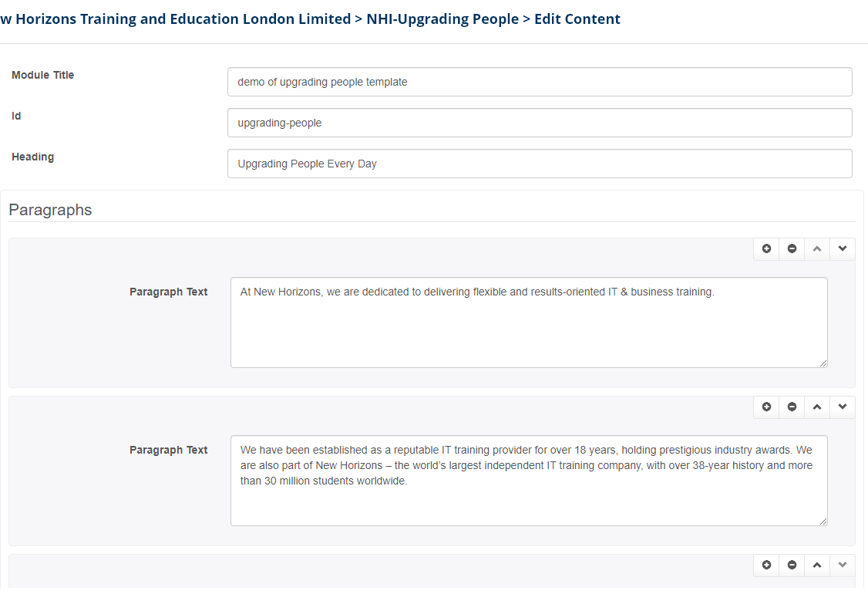Move the first paragraph down
868x601 pixels.
(x=843, y=248)
